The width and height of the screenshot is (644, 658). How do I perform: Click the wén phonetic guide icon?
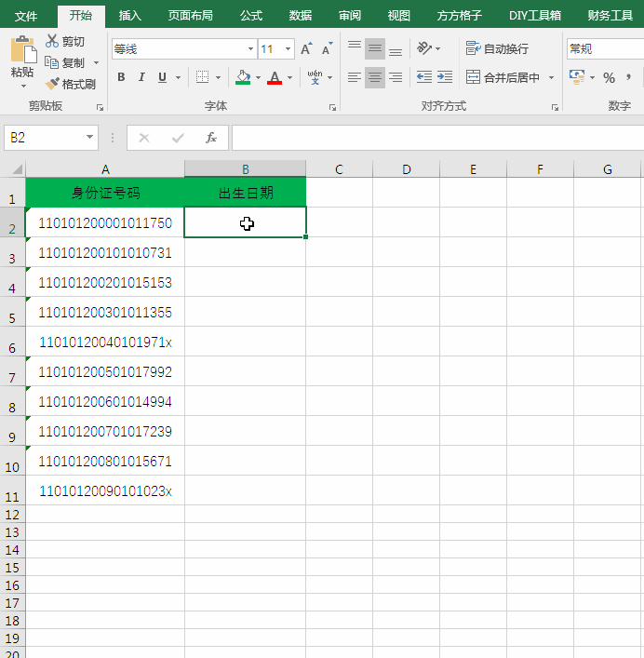pos(315,77)
